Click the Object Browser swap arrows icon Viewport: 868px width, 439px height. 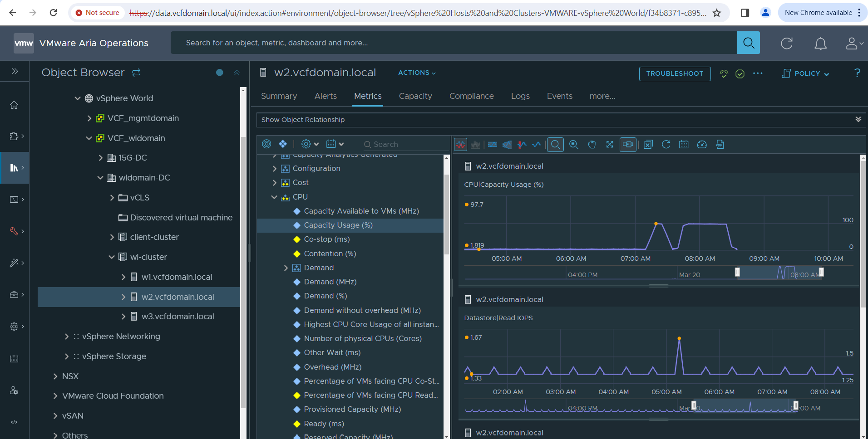coord(136,73)
